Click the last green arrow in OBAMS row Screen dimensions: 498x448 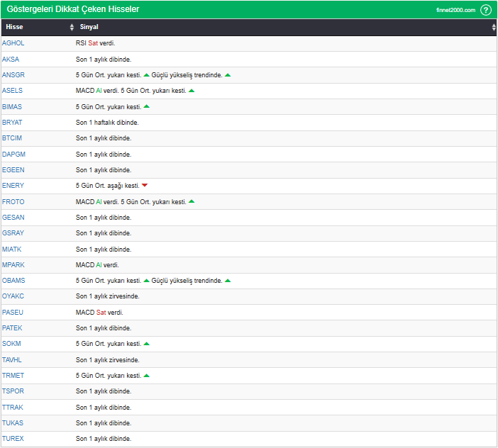(228, 281)
